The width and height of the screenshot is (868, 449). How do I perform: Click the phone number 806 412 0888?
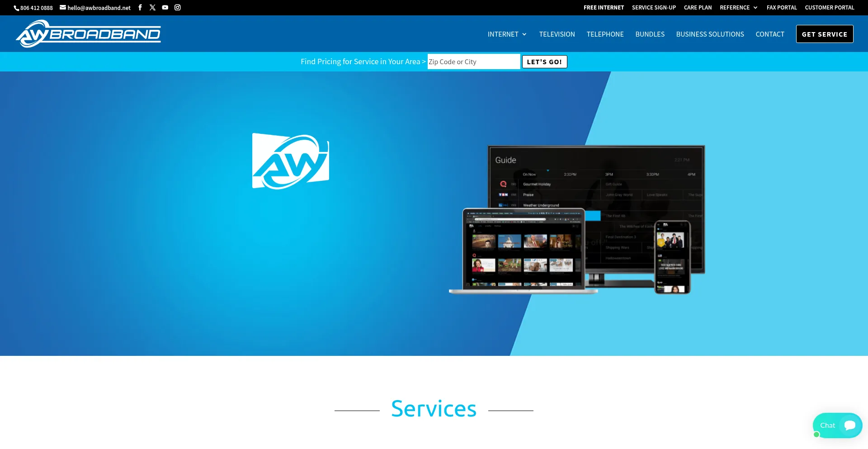click(34, 8)
